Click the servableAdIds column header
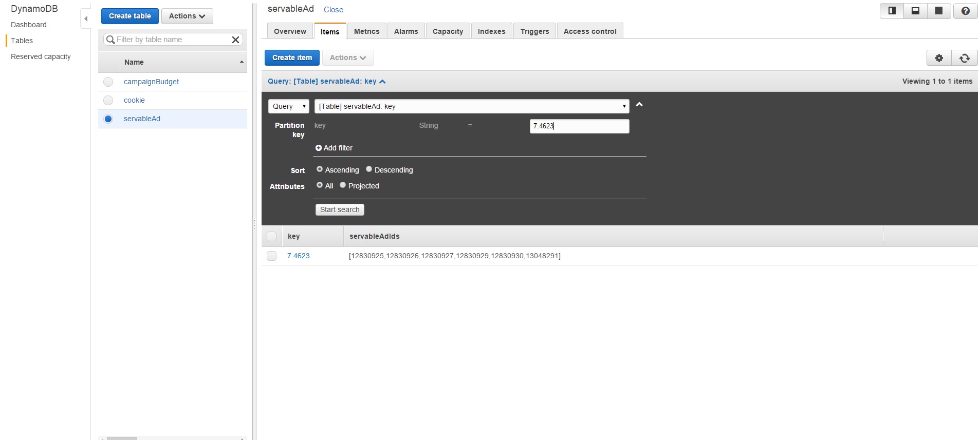Image resolution: width=980 pixels, height=440 pixels. (x=613, y=236)
